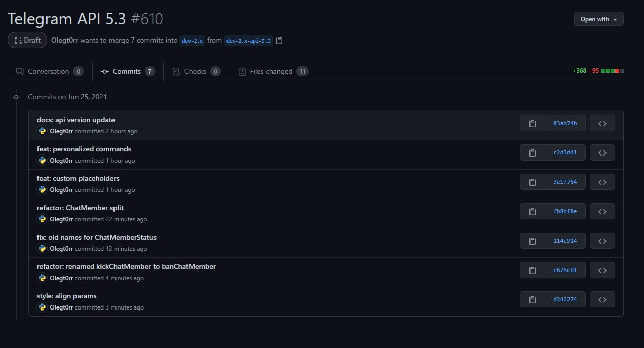Browse repository at commit d242274
Screen dimensions: 644x348
point(602,299)
